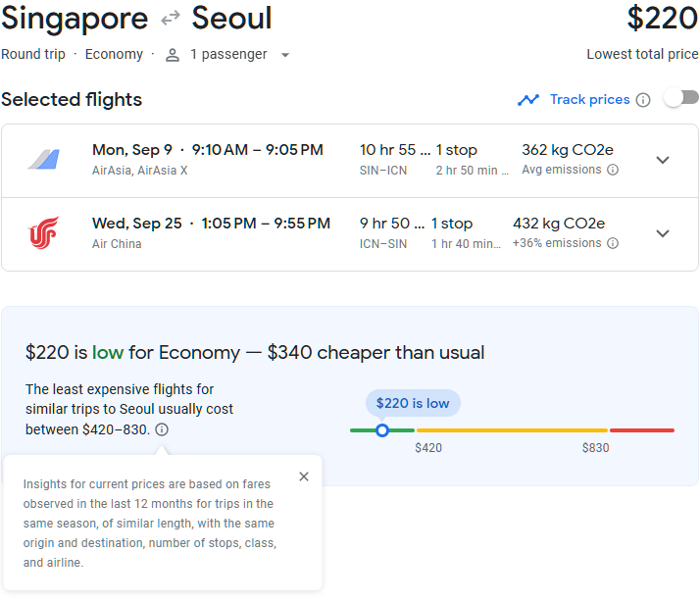Open the 1 passenger dropdown

(x=285, y=55)
